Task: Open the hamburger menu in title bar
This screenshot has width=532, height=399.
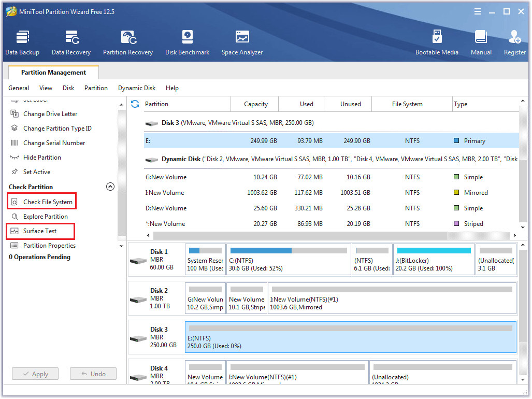Action: coord(478,11)
